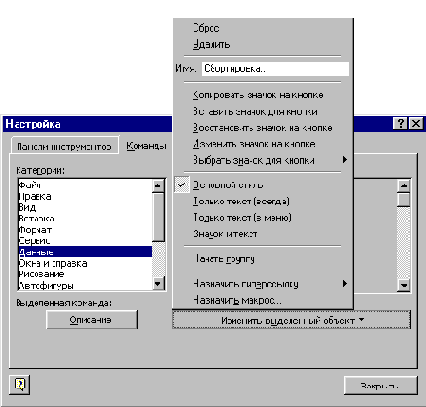Screen dimensions: 426x407
Task: Open Изменить выделенный объект dropdown button
Action: [291, 320]
